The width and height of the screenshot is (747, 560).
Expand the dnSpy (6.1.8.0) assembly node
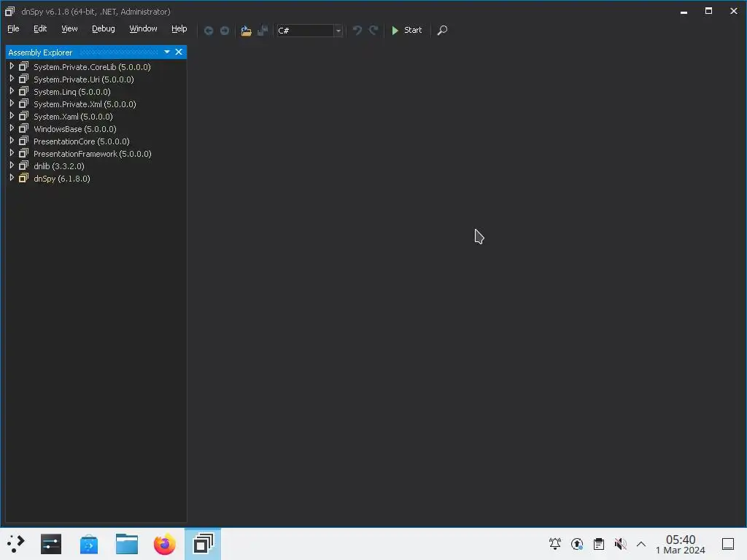[12, 178]
